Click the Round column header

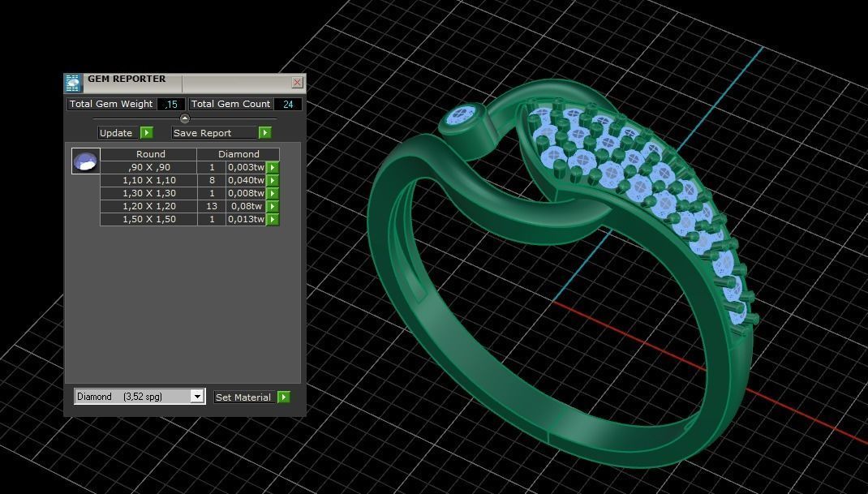pyautogui.click(x=148, y=154)
